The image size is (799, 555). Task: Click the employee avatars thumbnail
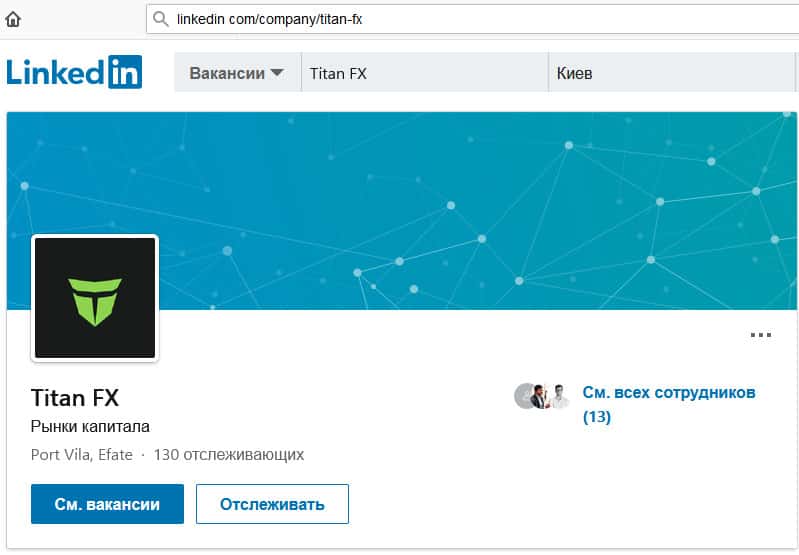(542, 396)
